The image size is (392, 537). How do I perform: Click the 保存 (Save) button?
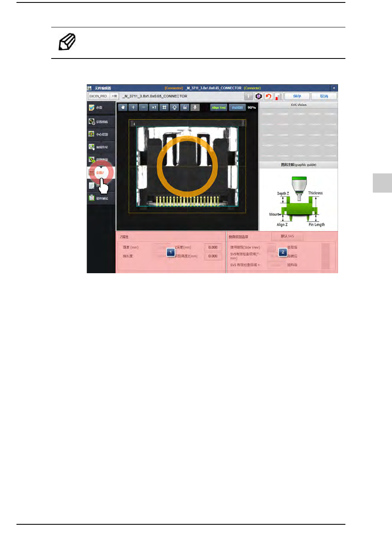(297, 97)
